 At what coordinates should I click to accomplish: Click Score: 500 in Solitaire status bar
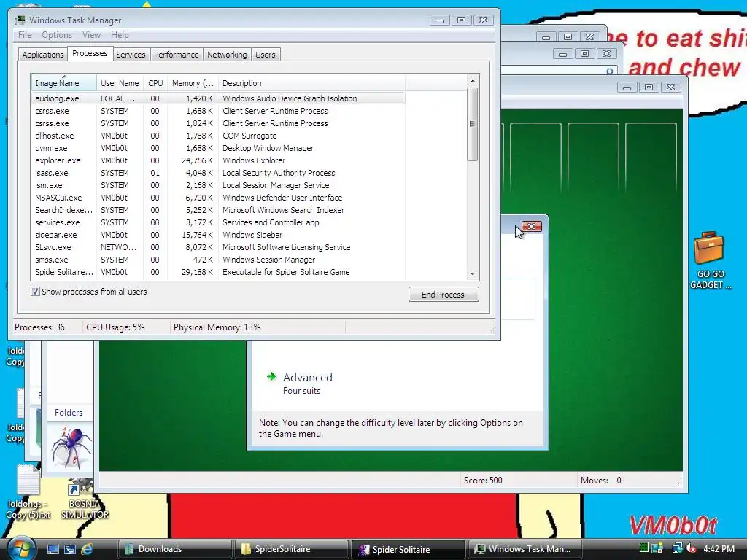tap(483, 480)
